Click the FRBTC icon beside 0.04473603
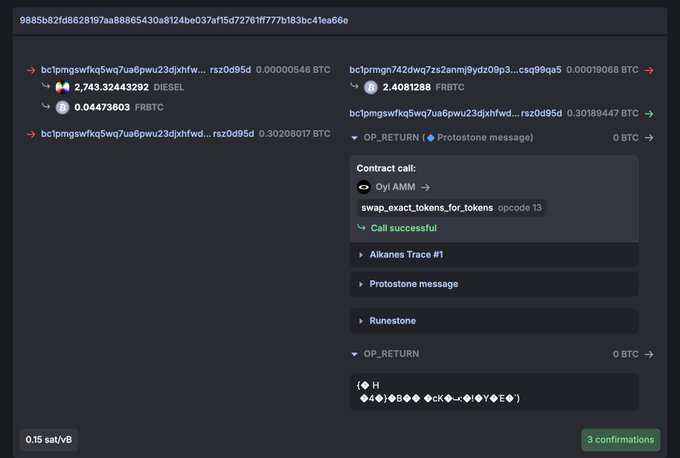 62,107
